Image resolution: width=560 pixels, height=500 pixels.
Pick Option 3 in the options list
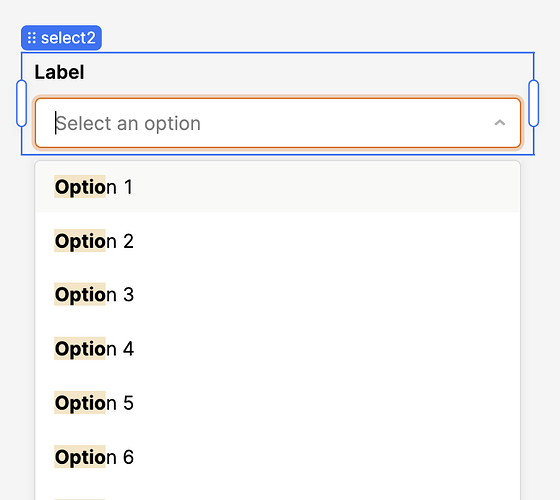tap(278, 295)
